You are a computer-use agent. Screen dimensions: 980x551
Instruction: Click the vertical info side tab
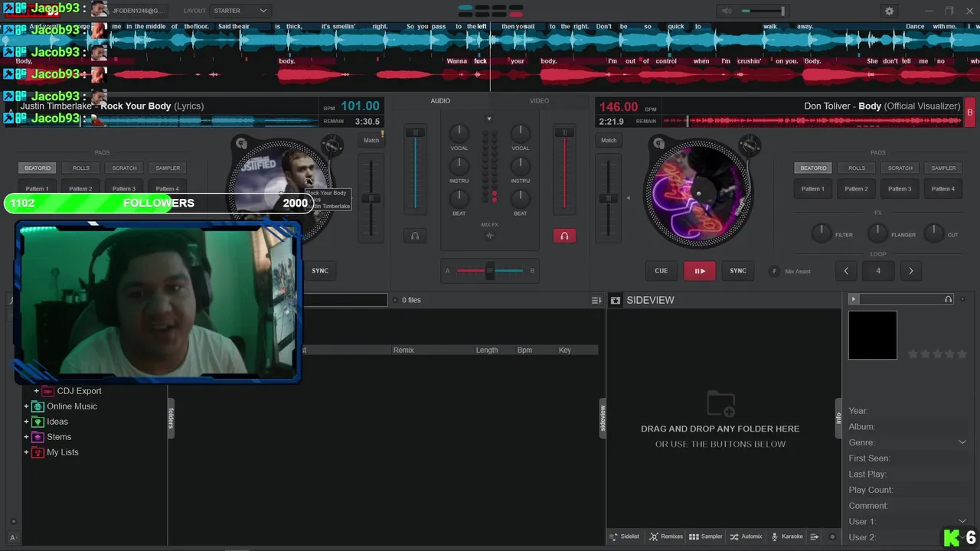838,418
